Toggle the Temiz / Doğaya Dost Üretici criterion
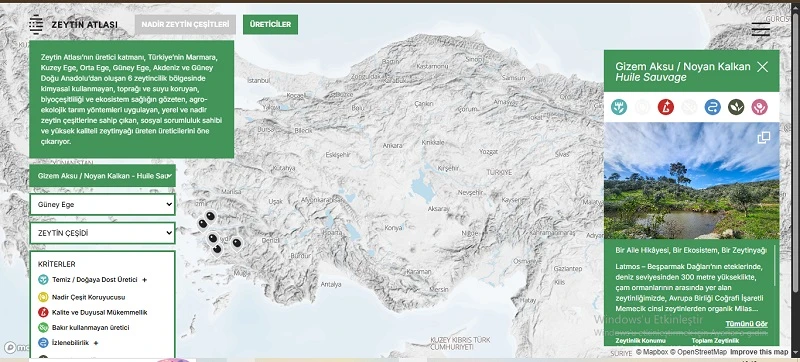 (87, 279)
